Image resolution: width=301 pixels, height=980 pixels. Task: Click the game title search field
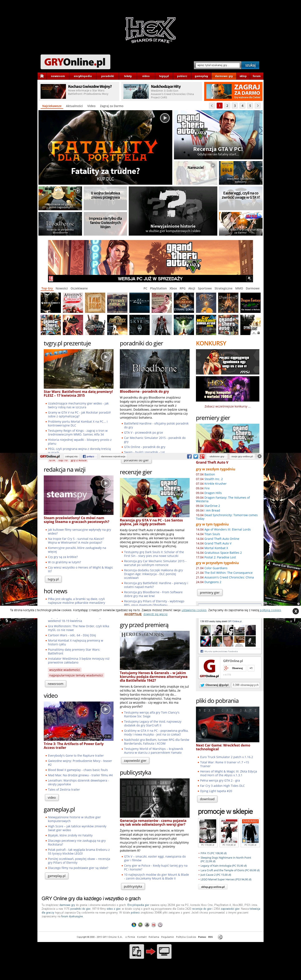coord(218,65)
